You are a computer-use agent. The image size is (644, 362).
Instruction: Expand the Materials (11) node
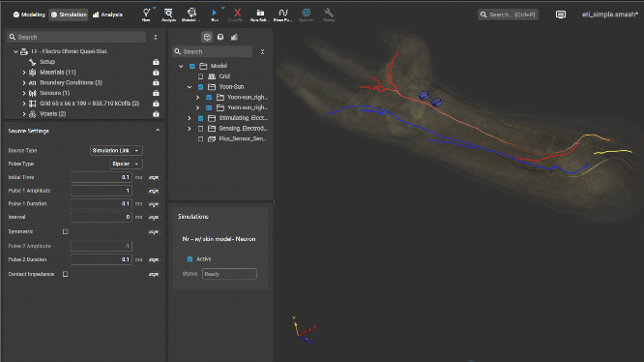pyautogui.click(x=24, y=73)
